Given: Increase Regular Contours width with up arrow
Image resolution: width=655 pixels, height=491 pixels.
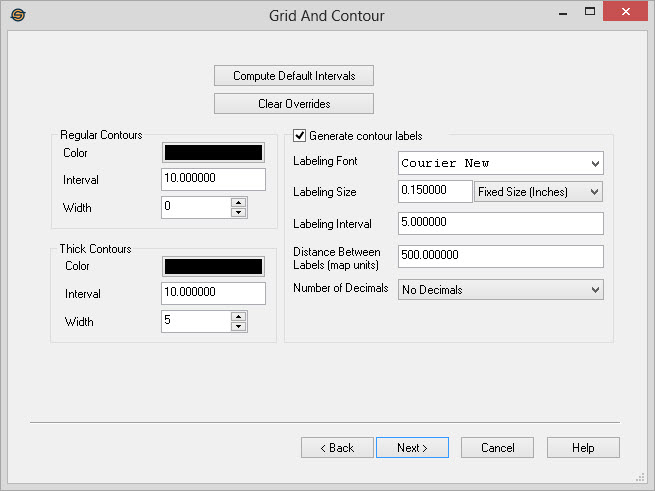Looking at the screenshot, I should tap(238, 202).
